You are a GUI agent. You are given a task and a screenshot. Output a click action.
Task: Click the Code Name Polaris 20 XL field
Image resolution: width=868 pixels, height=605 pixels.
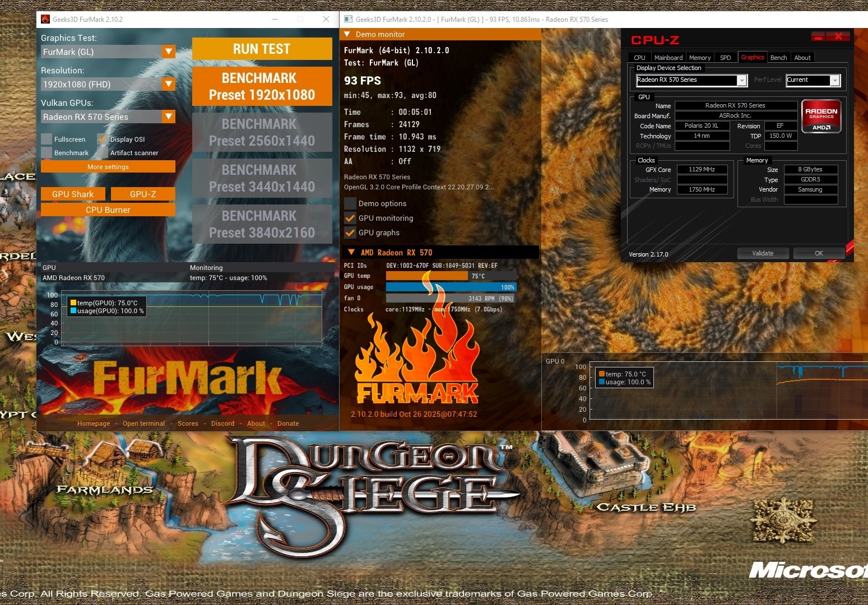point(702,125)
